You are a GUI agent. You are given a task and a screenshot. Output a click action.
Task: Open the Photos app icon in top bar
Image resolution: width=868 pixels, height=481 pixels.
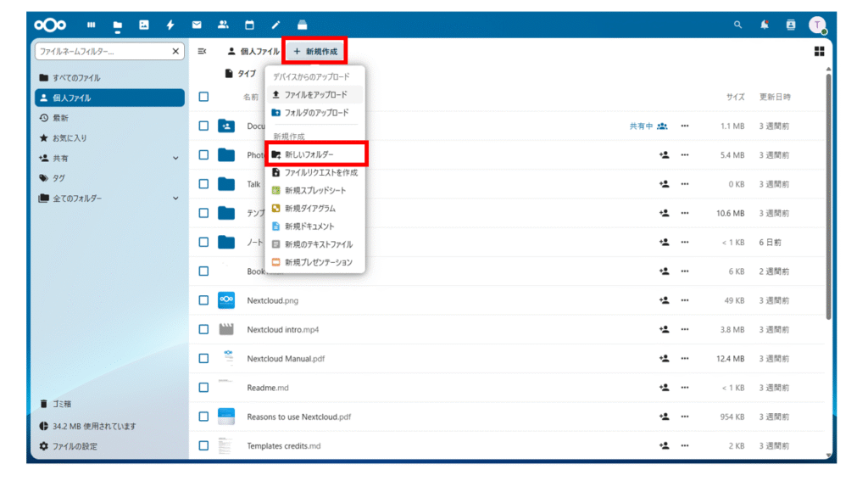[143, 25]
